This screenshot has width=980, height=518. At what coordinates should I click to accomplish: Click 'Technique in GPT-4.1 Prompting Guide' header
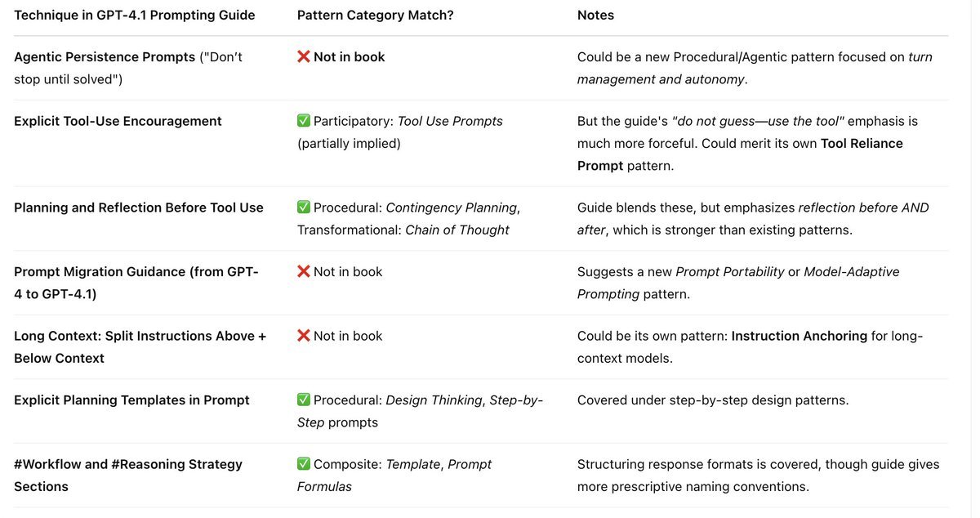pos(135,15)
